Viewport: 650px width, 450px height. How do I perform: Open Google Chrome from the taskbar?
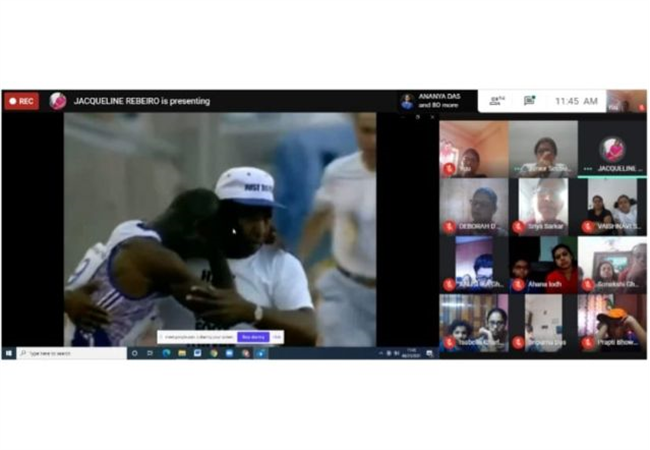point(214,353)
